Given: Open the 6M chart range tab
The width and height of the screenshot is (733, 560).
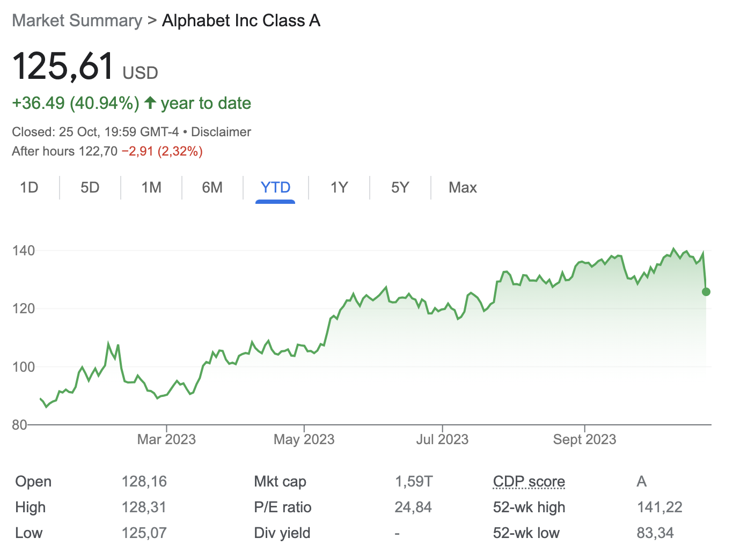Looking at the screenshot, I should coord(212,187).
